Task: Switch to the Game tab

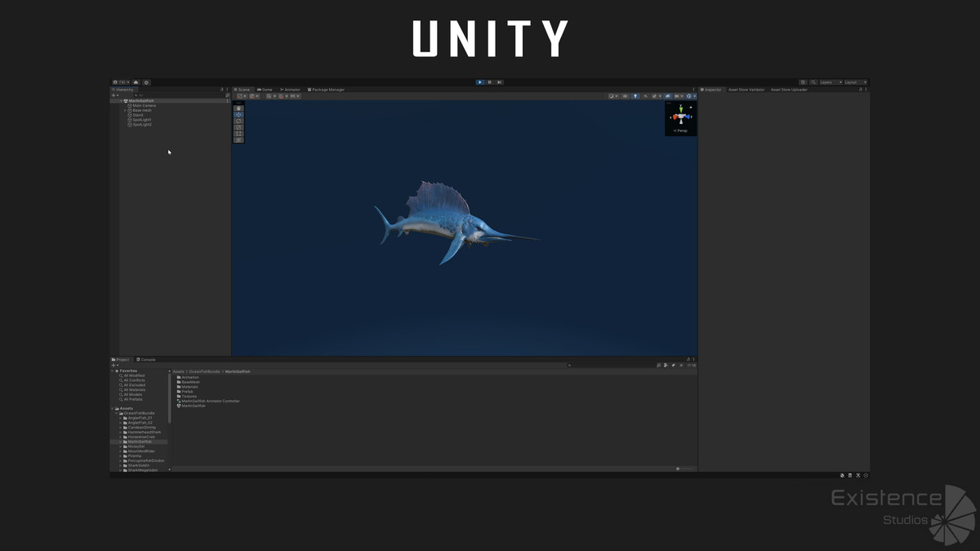Action: pos(263,90)
